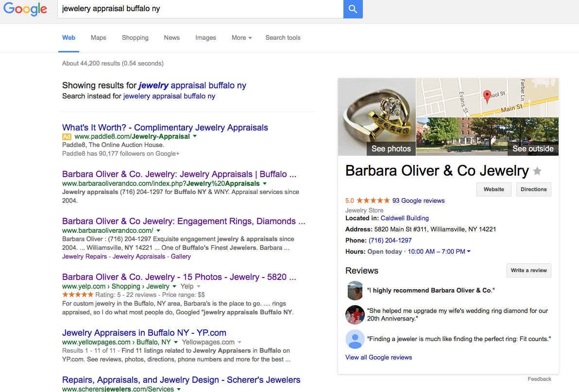
Task: Click the red map pin marker
Action: click(487, 96)
